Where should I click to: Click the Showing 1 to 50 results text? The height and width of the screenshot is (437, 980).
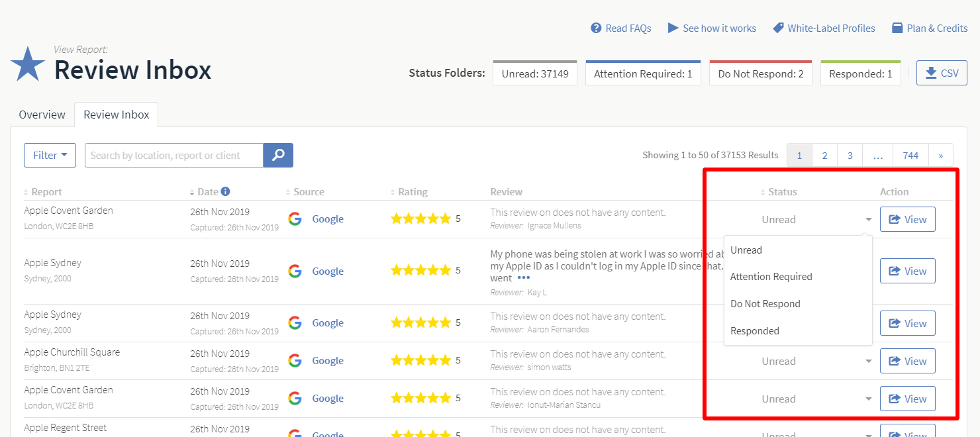pos(710,155)
